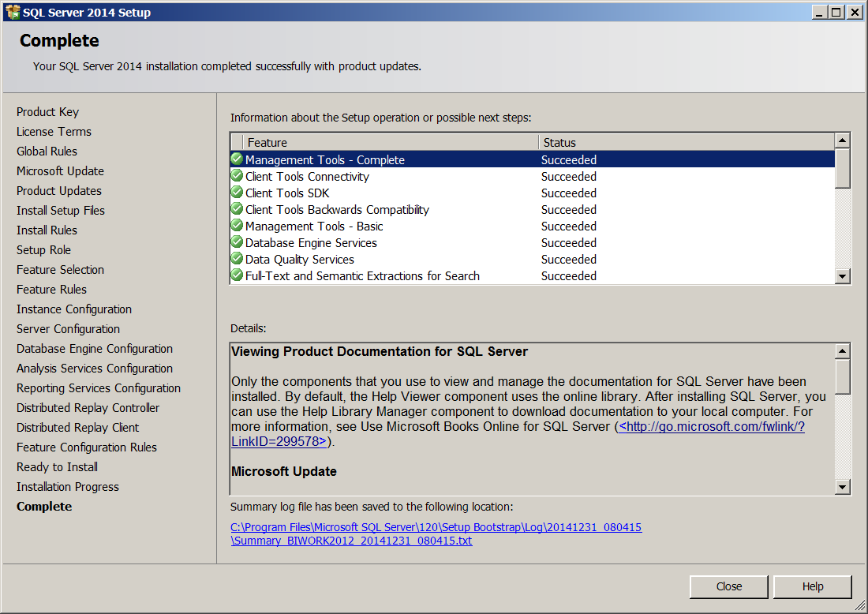The width and height of the screenshot is (868, 614).
Task: Select the Management Tools - Complete row
Action: (x=533, y=159)
